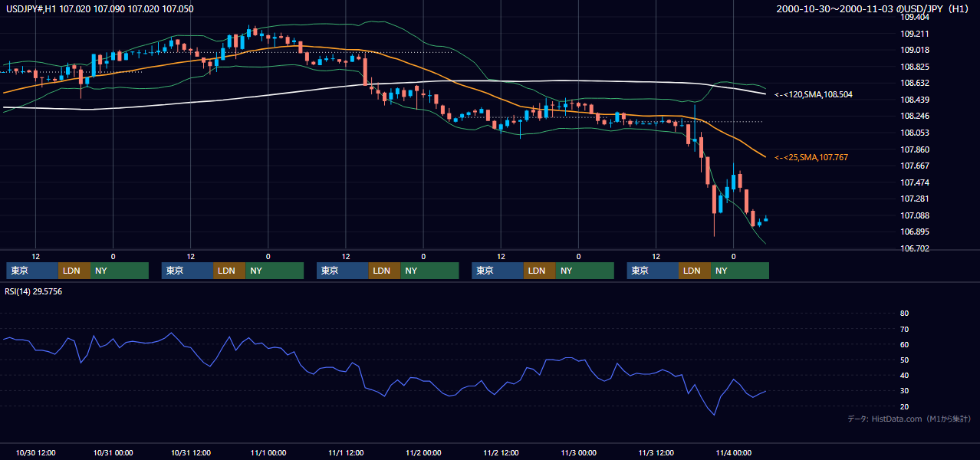Select the 10/30 12:00 date label
Screen dimensions: 980x460
(x=35, y=452)
